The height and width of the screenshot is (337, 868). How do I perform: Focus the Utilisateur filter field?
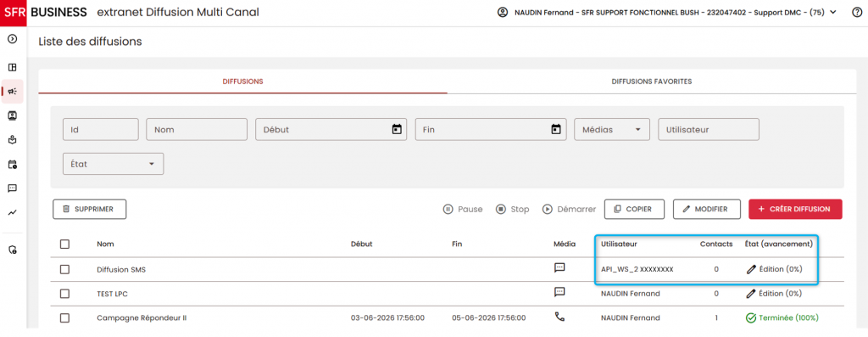709,129
